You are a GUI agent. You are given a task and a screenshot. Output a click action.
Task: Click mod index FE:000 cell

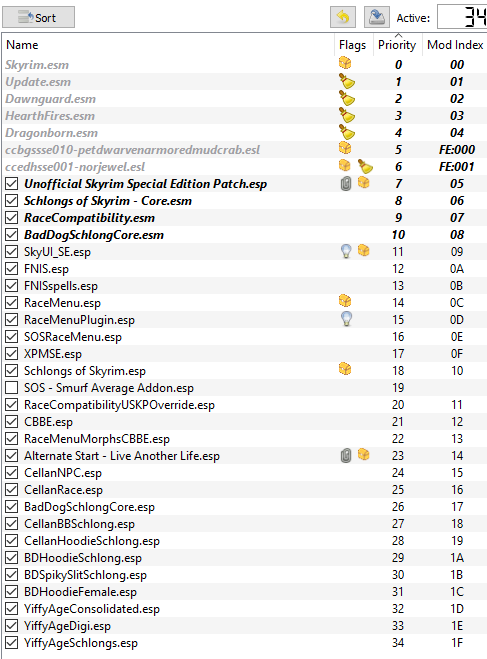[x=457, y=150]
